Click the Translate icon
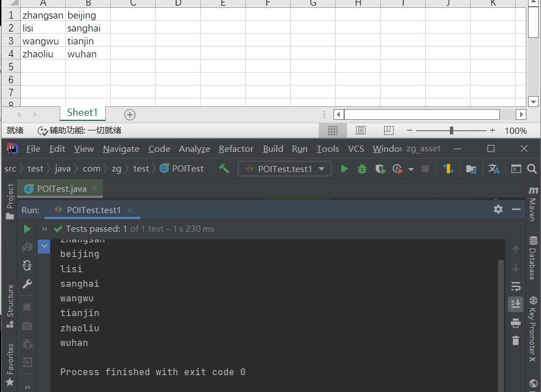 494,169
